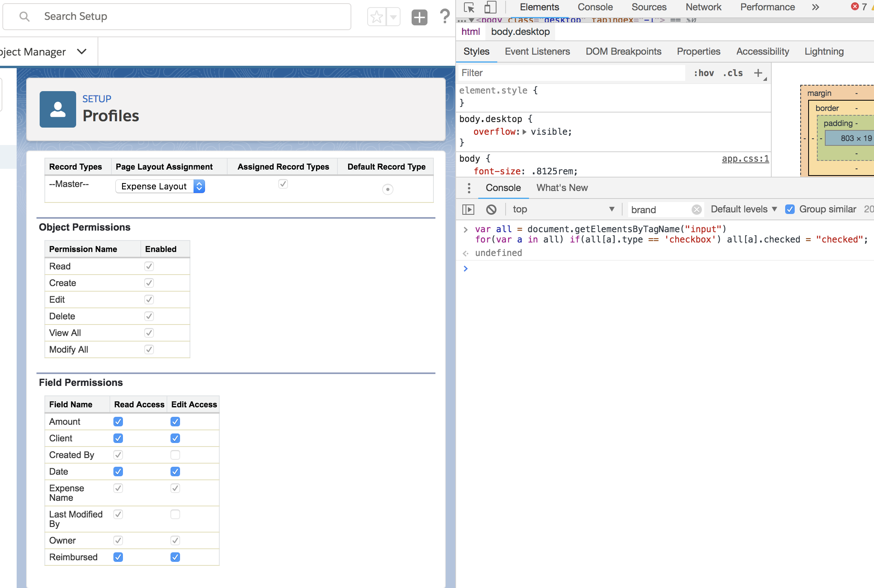Click the global actions plus icon

point(419,17)
